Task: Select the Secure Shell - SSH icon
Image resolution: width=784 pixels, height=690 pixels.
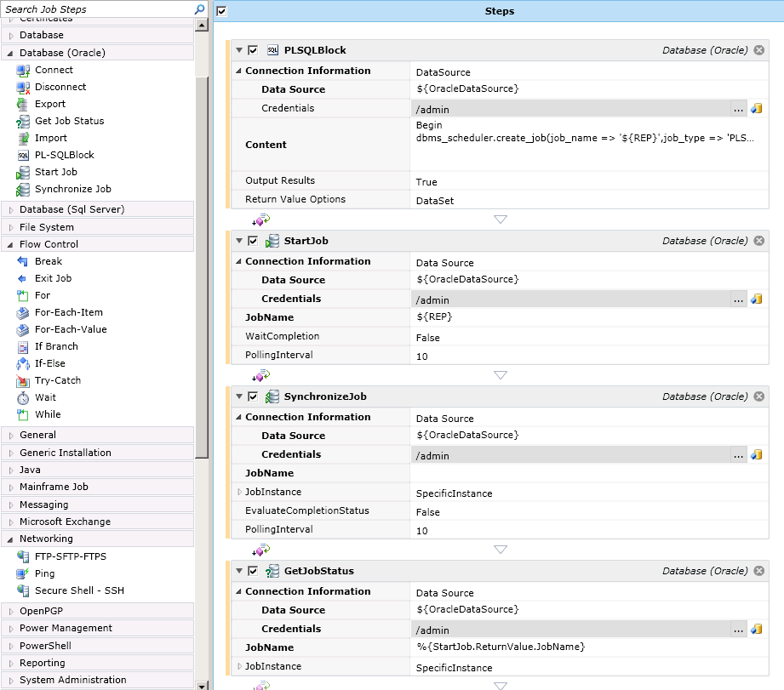Action: point(23,590)
